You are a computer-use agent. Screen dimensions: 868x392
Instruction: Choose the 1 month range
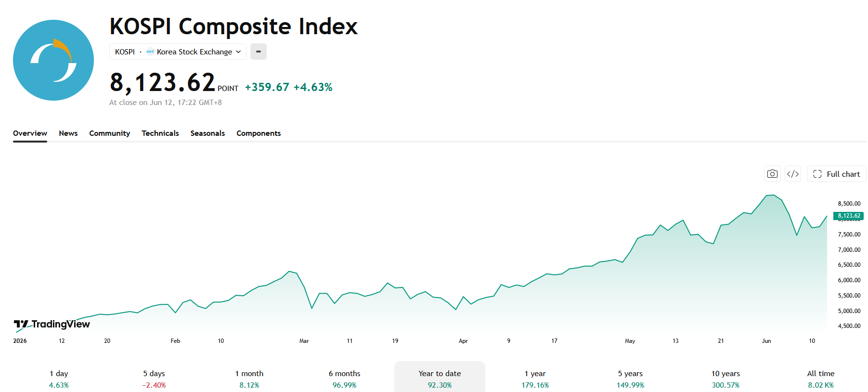249,379
